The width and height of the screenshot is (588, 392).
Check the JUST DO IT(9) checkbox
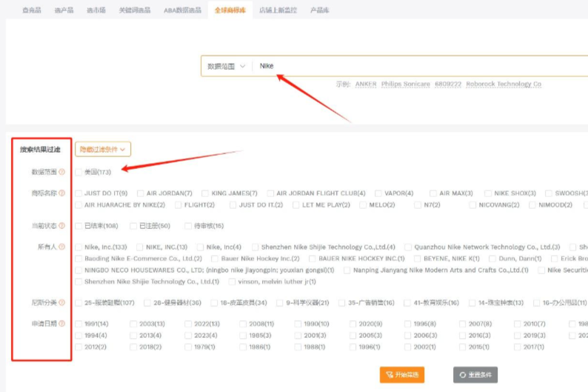[78, 193]
